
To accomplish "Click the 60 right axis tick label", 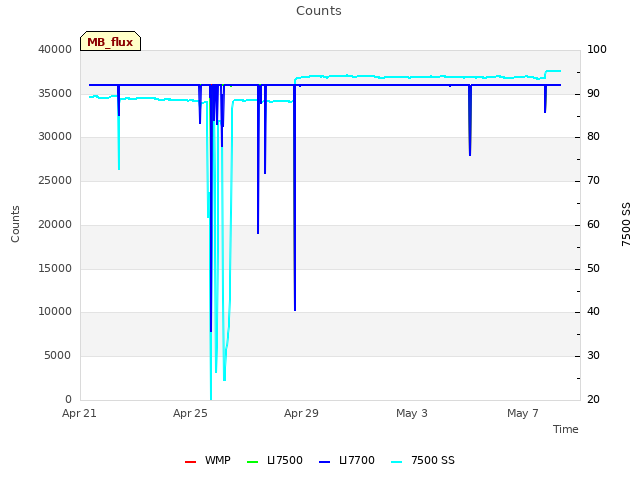I will [x=593, y=224].
